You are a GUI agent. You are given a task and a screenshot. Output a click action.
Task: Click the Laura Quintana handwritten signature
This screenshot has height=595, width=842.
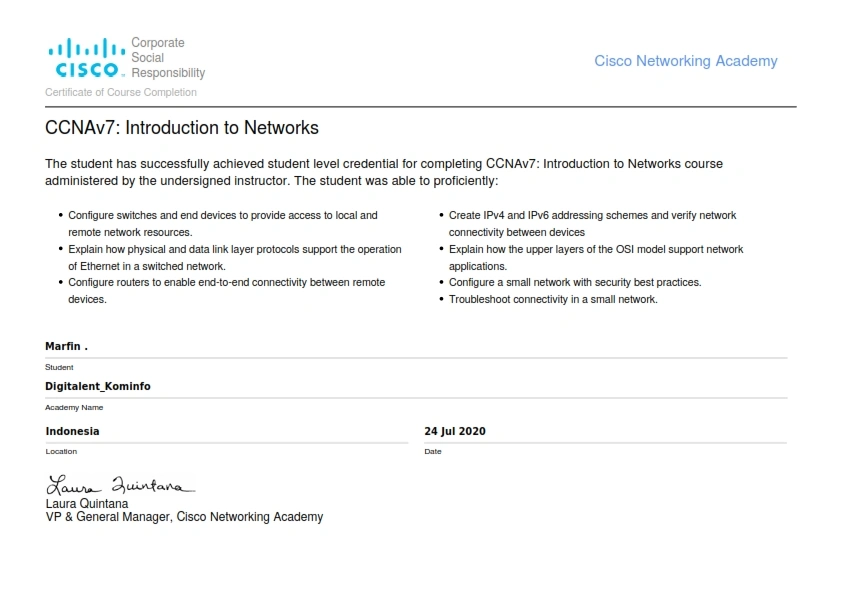tap(120, 486)
